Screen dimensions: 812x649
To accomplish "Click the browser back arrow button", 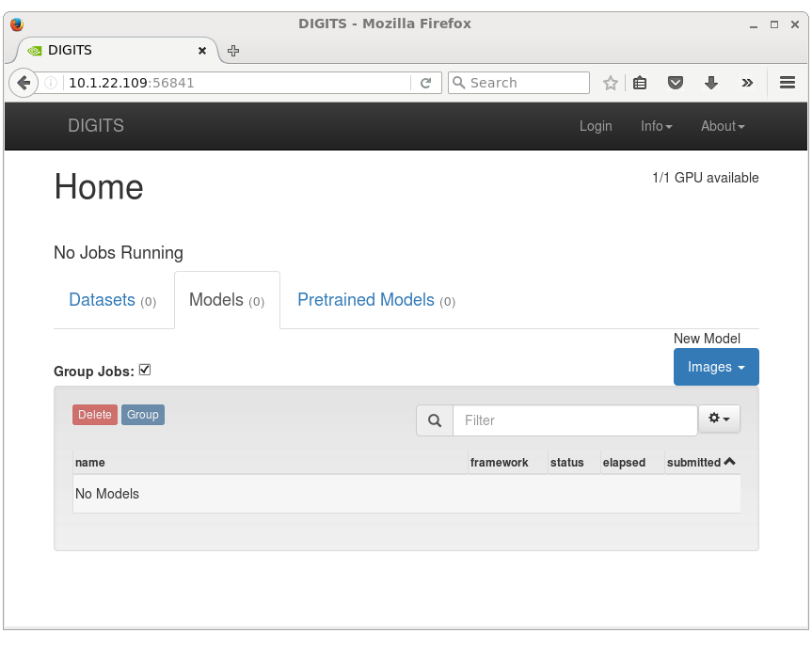I will [24, 83].
